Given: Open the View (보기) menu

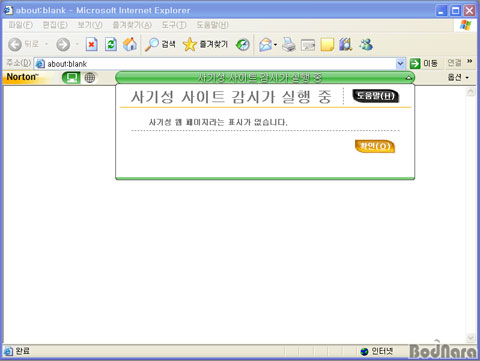Looking at the screenshot, I should click(x=90, y=25).
